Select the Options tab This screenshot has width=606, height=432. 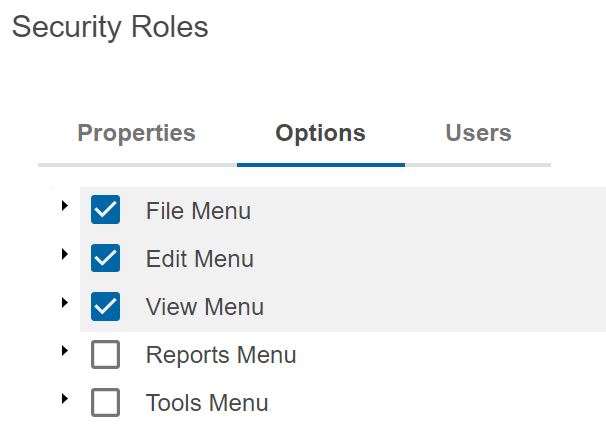click(x=321, y=133)
